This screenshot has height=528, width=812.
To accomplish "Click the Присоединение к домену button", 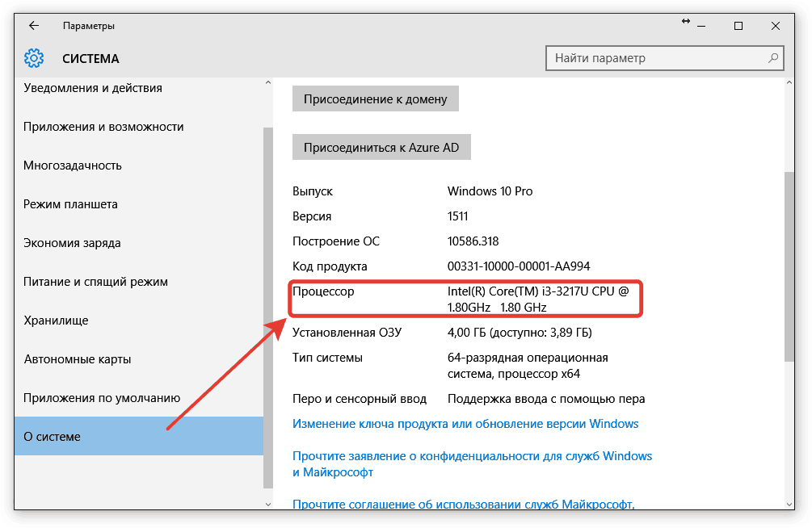I will [x=375, y=98].
